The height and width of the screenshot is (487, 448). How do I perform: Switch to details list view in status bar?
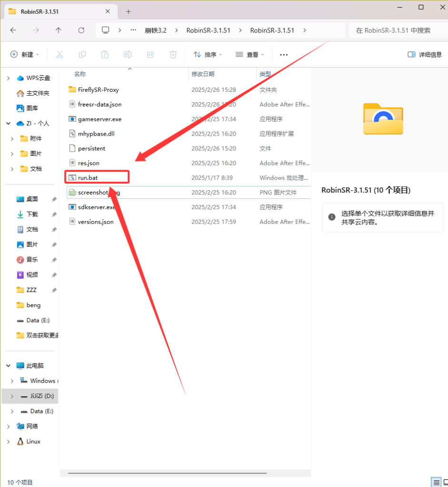[x=437, y=482]
